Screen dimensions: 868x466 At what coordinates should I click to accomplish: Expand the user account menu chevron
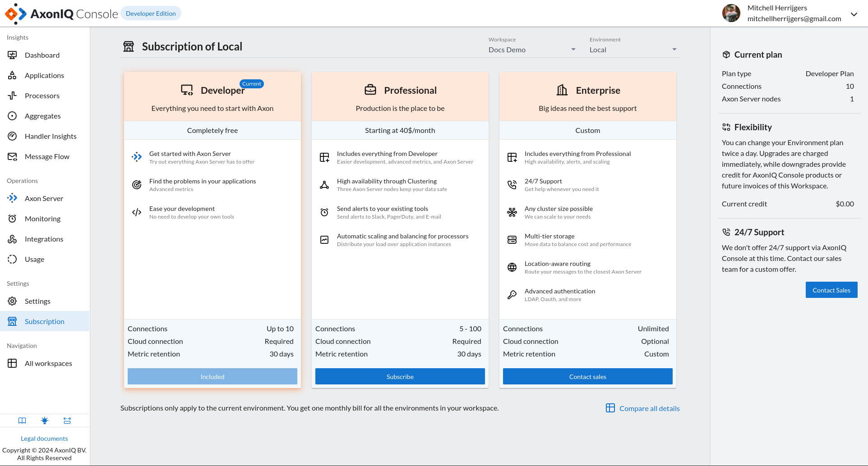point(854,14)
